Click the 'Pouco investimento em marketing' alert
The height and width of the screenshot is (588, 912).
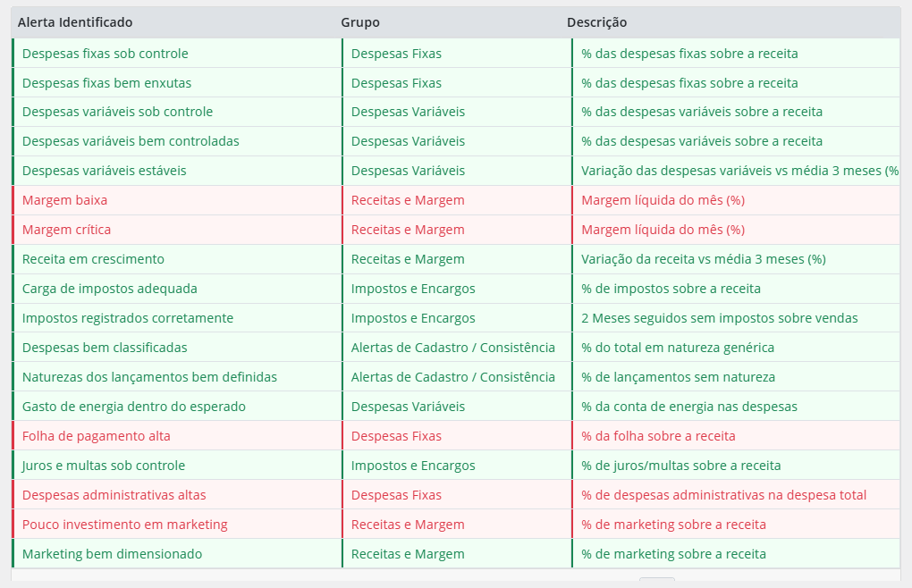pos(124,525)
